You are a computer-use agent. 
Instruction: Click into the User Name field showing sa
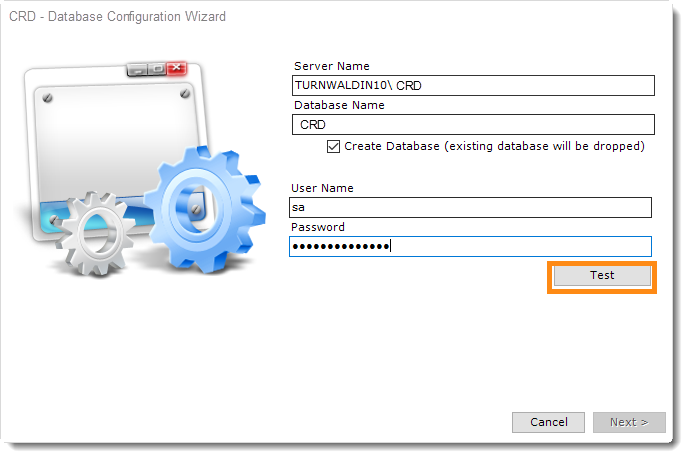pyautogui.click(x=470, y=208)
